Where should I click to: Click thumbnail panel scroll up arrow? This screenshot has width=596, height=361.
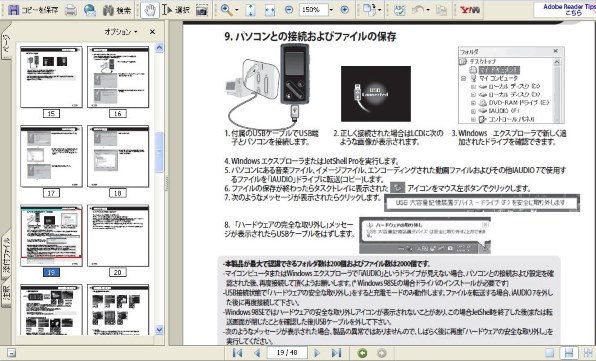(159, 48)
